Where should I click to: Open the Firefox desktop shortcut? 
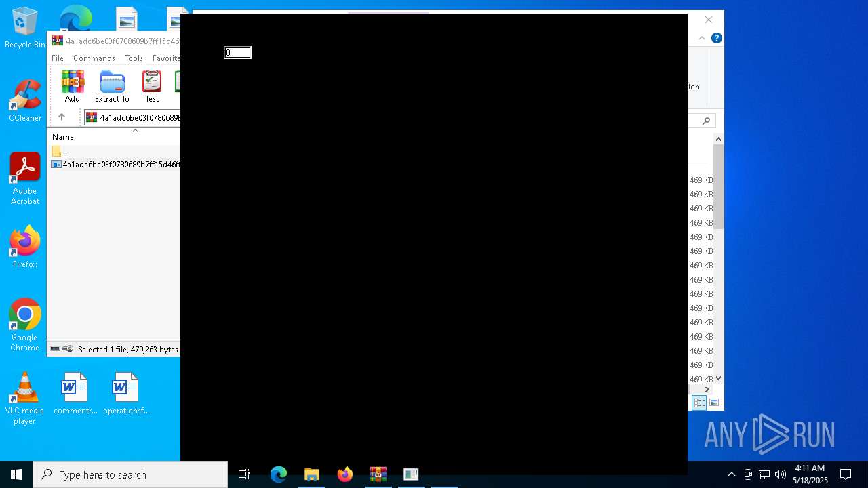[x=25, y=247]
